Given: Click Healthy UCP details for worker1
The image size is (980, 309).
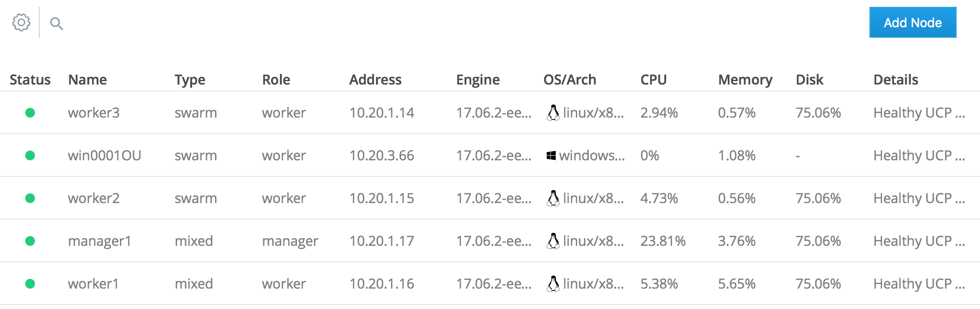Looking at the screenshot, I should tap(919, 284).
